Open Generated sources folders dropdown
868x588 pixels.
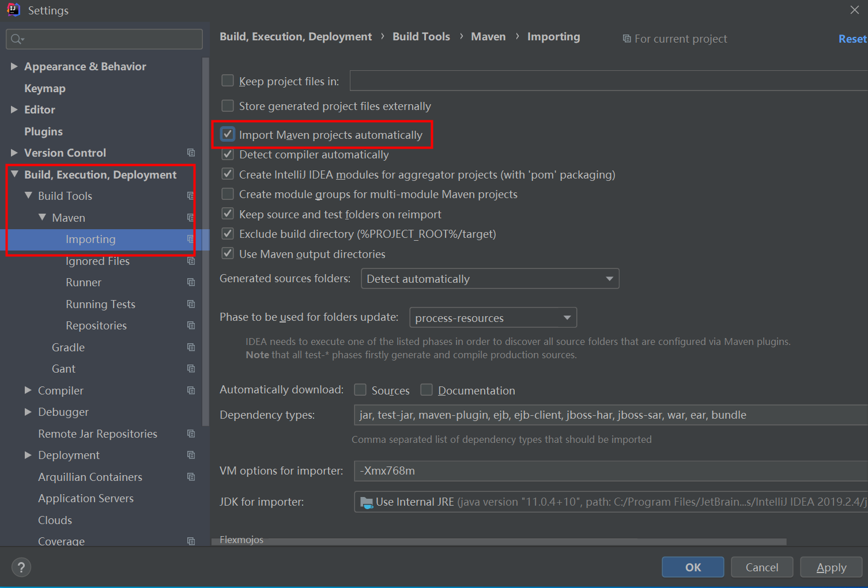pos(490,279)
